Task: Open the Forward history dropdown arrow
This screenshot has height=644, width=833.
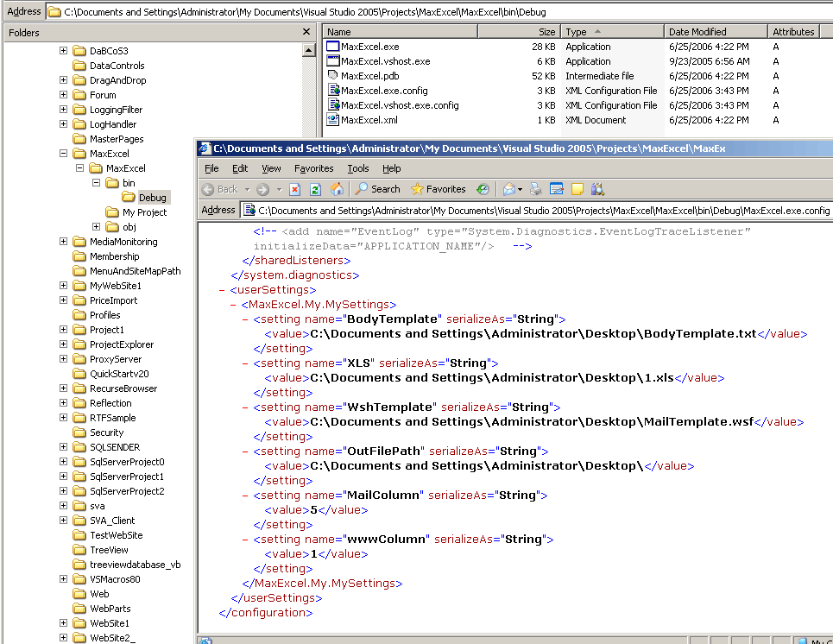Action: pos(279,189)
